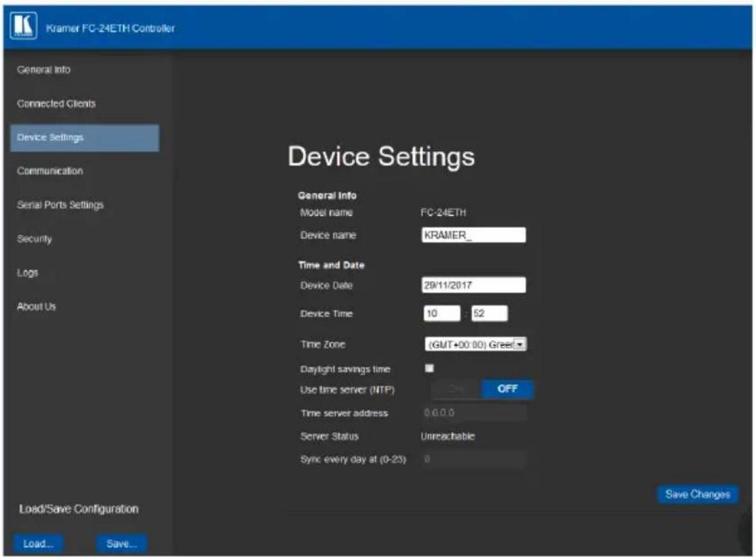756x557 pixels.
Task: Click the Save Changes button
Action: click(x=697, y=494)
